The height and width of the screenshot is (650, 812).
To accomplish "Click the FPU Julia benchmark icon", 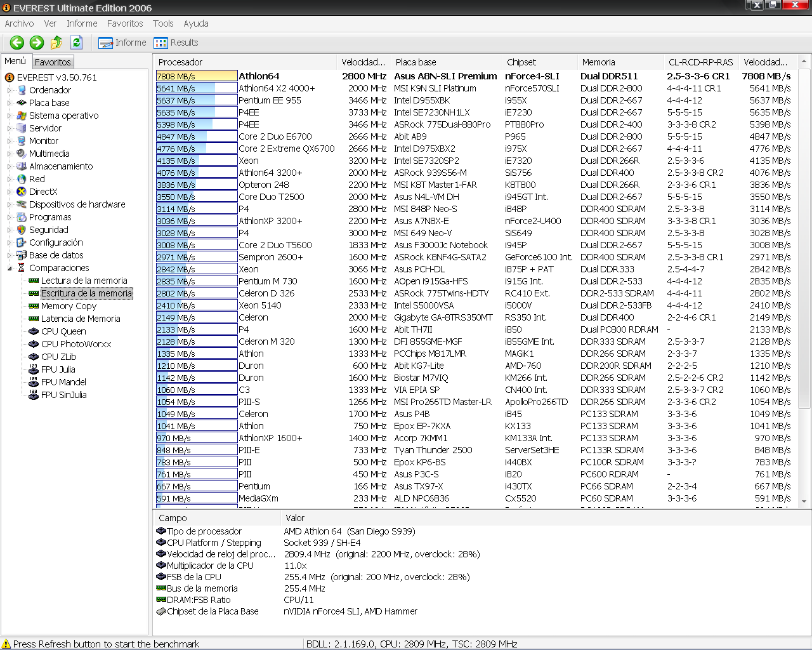I will click(x=34, y=369).
